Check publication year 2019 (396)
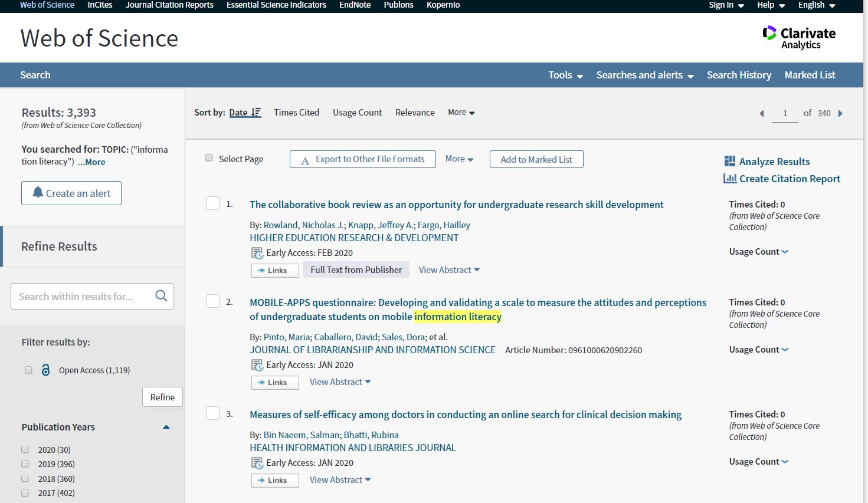 pos(25,463)
